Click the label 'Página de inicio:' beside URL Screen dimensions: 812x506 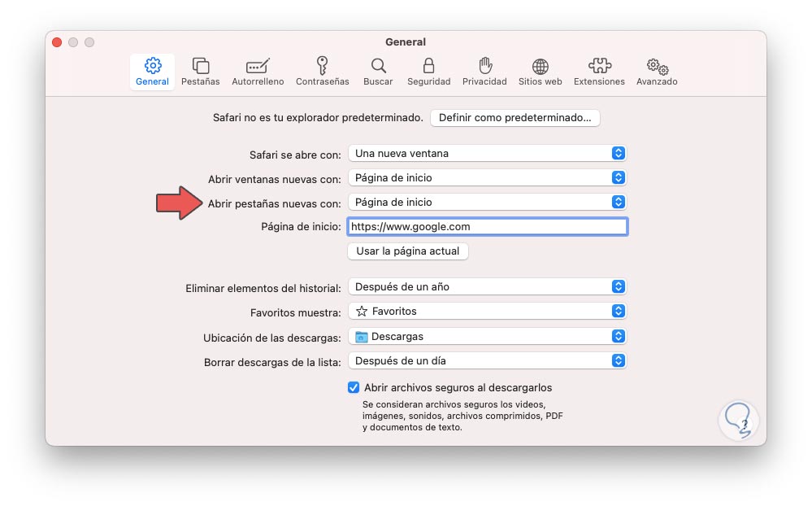click(x=301, y=226)
